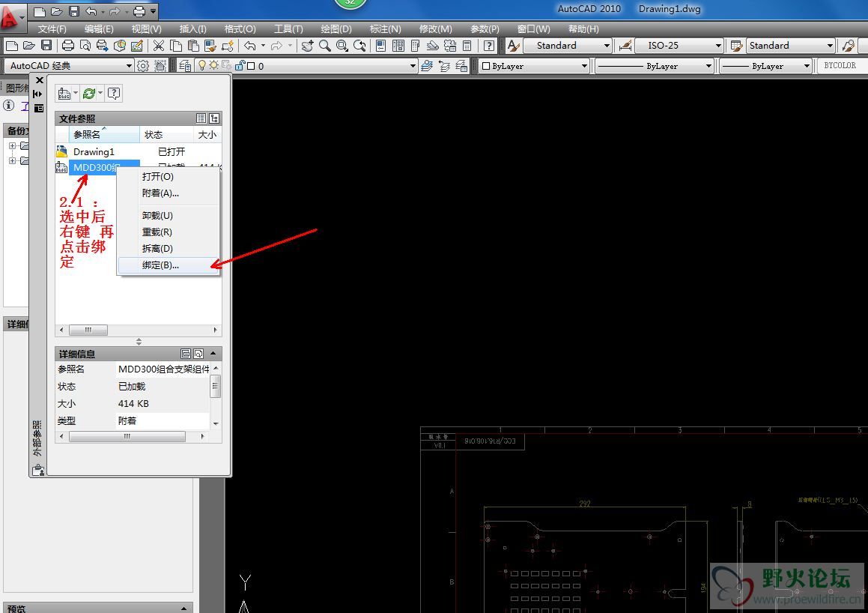Switch file references to list view
868x613 pixels.
tap(201, 118)
